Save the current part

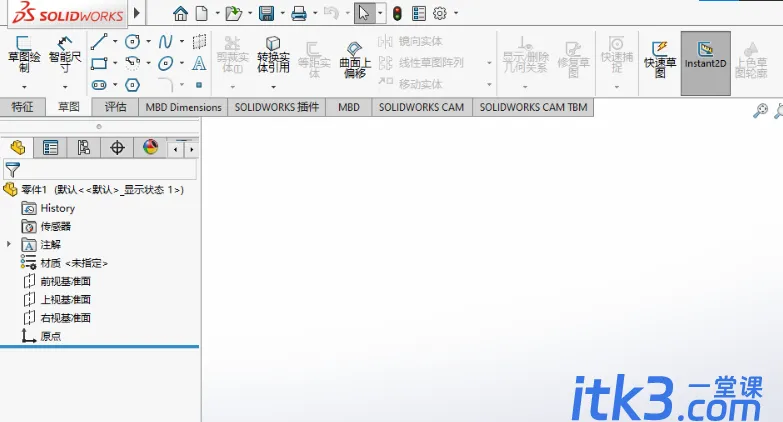pos(266,13)
